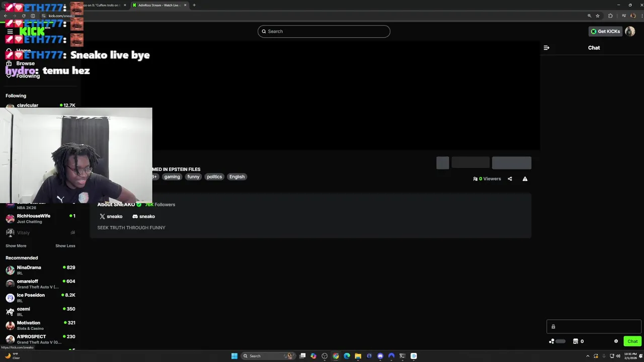Open omareloff recommended channel

pos(40,284)
